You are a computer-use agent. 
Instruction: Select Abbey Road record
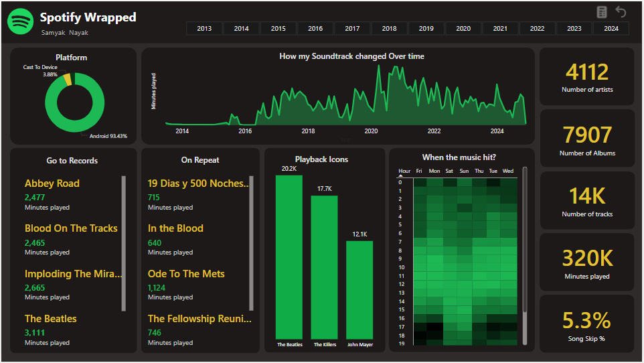[x=52, y=184]
